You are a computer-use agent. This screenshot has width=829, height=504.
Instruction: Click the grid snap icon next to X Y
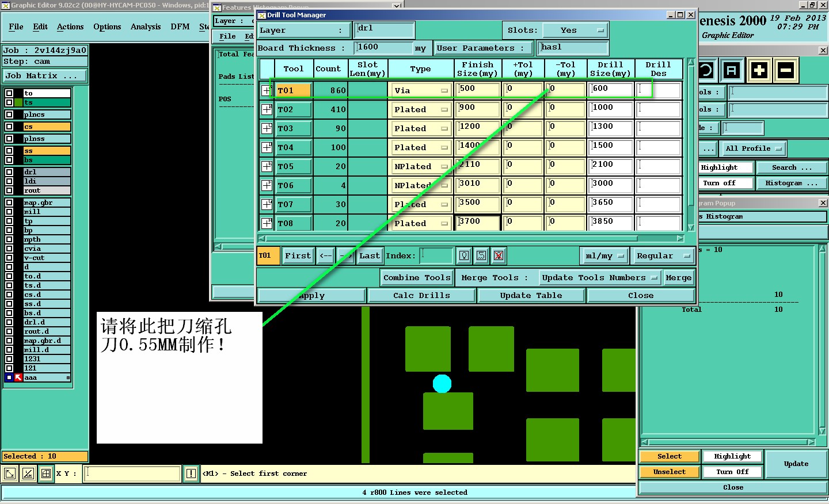pyautogui.click(x=46, y=474)
